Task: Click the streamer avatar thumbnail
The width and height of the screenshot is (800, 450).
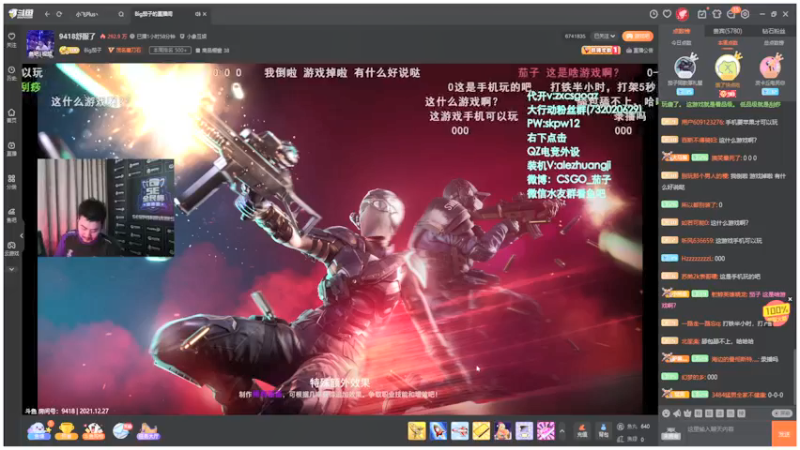Action: pyautogui.click(x=40, y=44)
